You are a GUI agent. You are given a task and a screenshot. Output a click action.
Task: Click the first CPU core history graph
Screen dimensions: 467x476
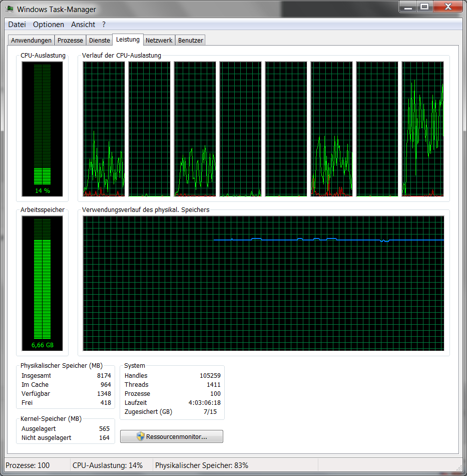(103, 128)
